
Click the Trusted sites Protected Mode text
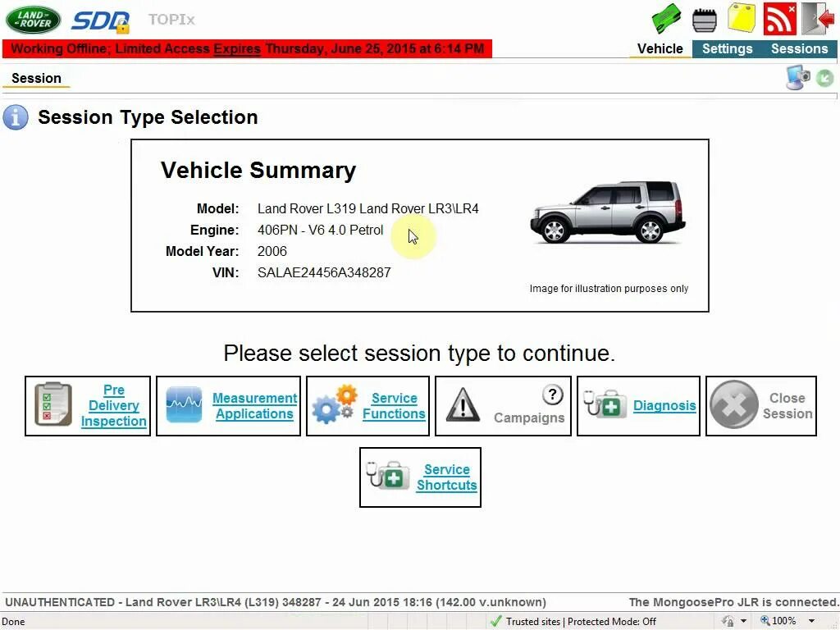click(x=582, y=622)
